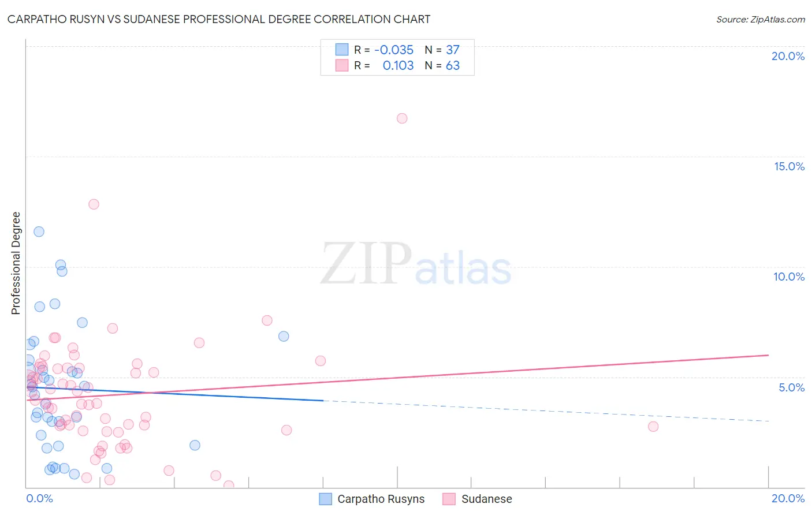Click the Professional Degree axis label
The width and height of the screenshot is (812, 515).
point(16,263)
